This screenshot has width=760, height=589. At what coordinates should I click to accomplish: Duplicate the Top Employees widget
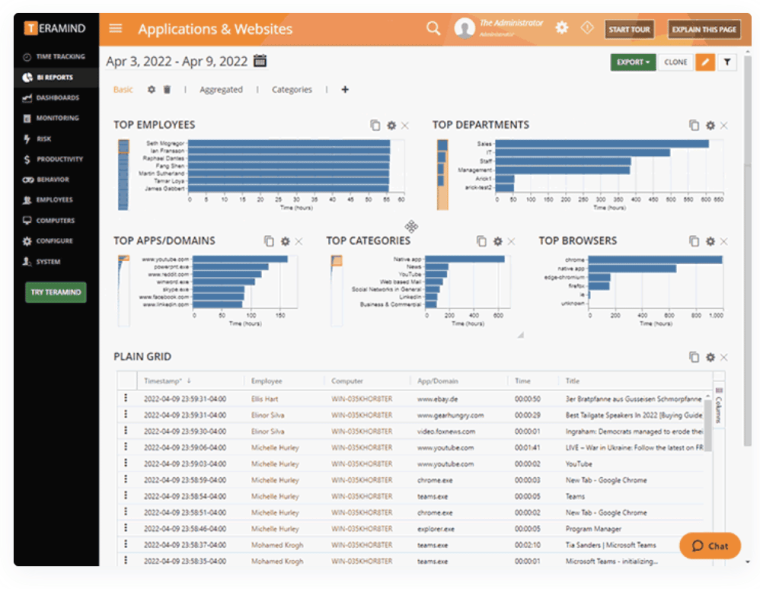tap(375, 125)
